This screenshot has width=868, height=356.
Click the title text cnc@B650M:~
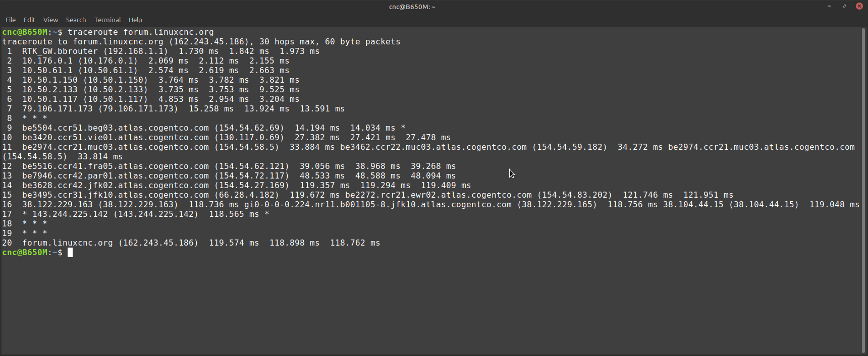pyautogui.click(x=412, y=7)
